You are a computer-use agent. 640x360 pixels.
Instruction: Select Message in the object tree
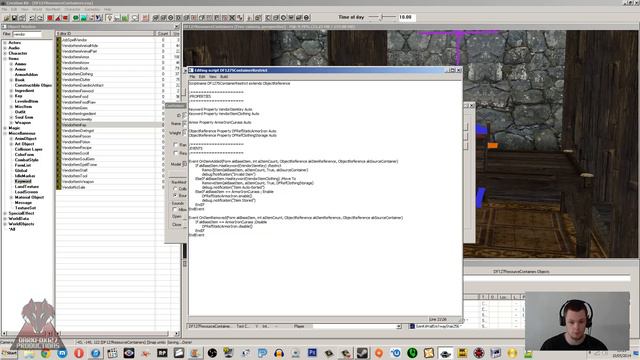point(23,202)
